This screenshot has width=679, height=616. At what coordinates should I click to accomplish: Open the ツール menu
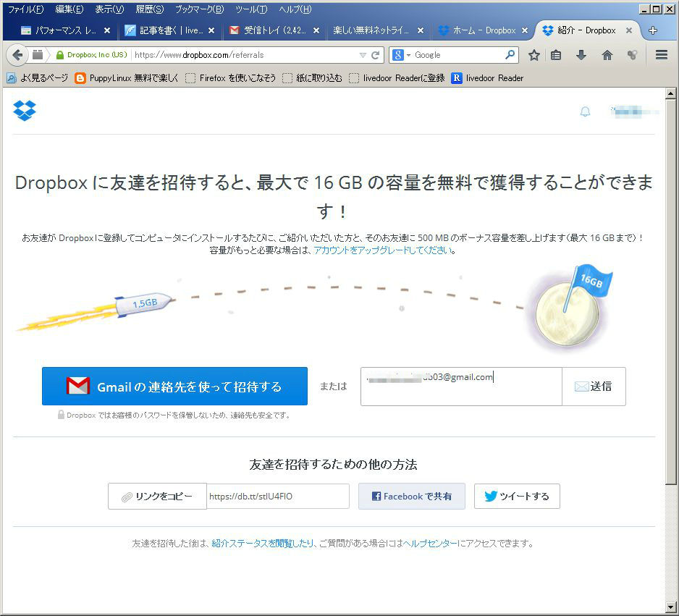(x=251, y=9)
